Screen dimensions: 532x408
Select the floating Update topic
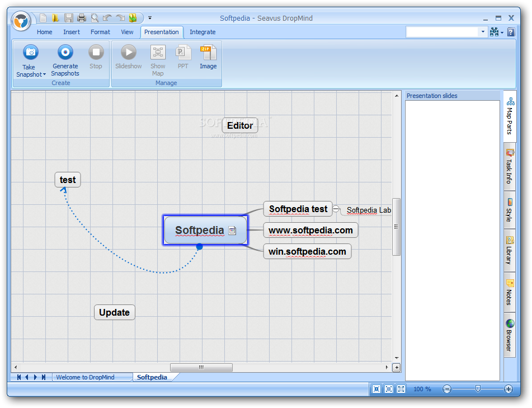click(114, 312)
